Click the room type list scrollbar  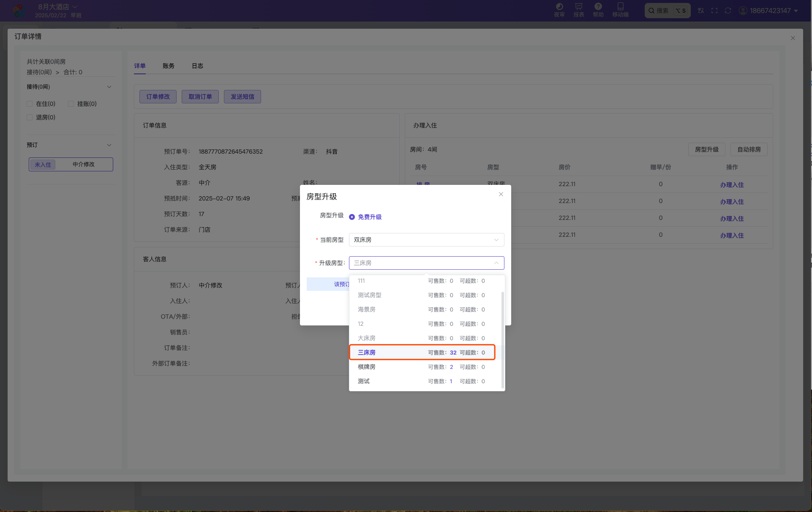(x=502, y=340)
